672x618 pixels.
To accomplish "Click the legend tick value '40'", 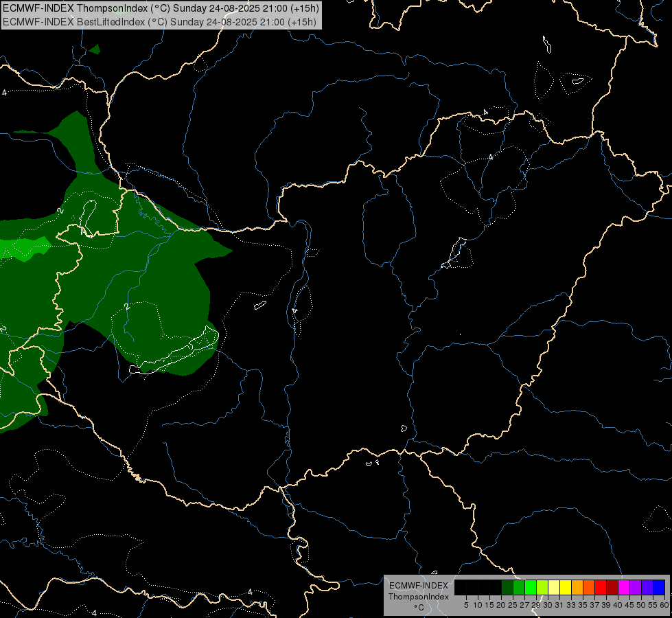I will (618, 605).
